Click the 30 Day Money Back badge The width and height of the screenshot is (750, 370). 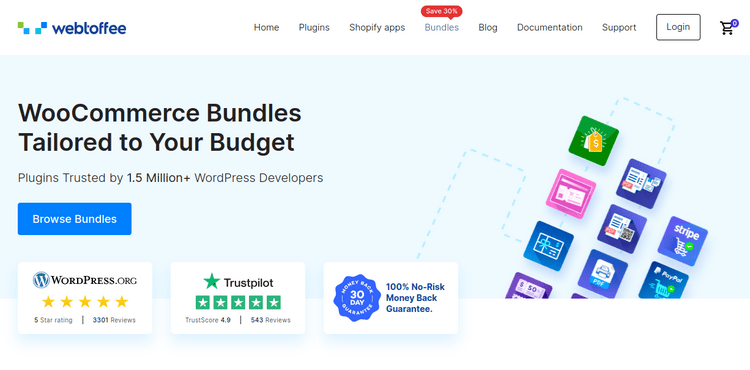(356, 298)
